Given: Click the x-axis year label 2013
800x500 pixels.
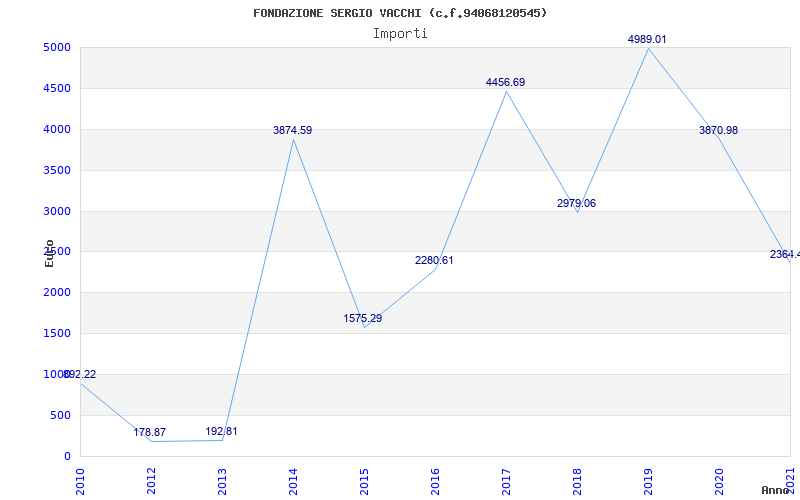Looking at the screenshot, I should point(222,481).
